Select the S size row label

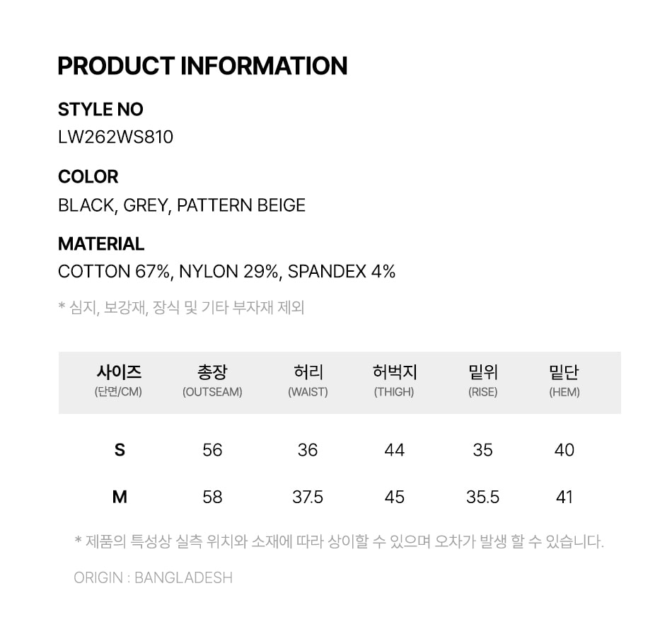(x=120, y=450)
